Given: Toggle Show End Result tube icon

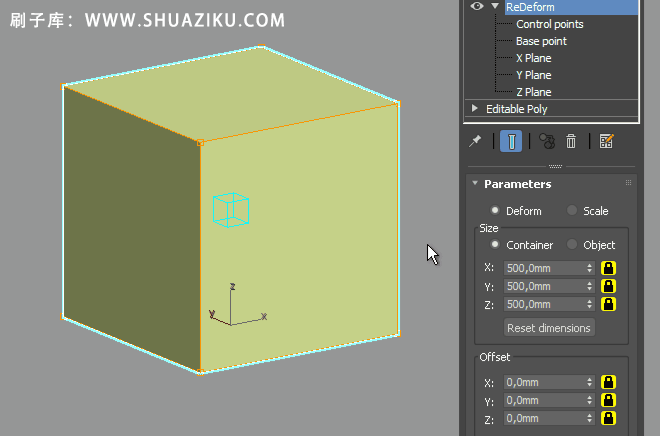Looking at the screenshot, I should point(510,141).
